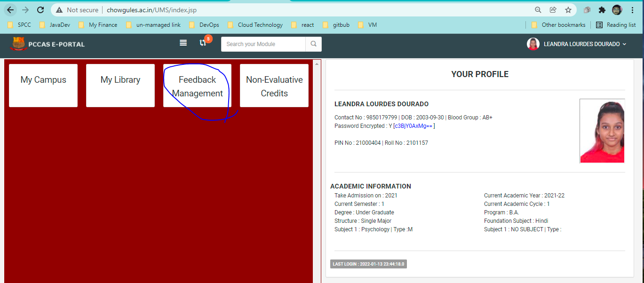
Task: Open the un-mamaged link bookmark folder
Action: point(153,25)
